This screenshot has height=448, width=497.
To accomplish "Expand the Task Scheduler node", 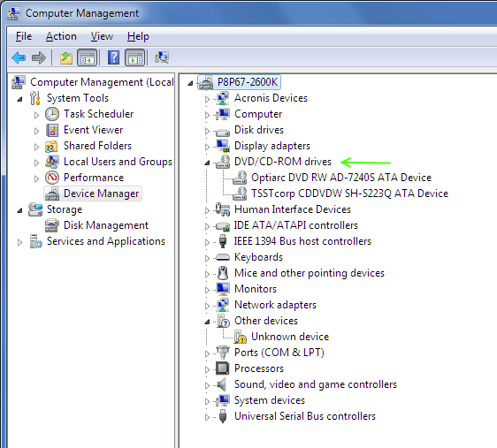I will coord(37,115).
